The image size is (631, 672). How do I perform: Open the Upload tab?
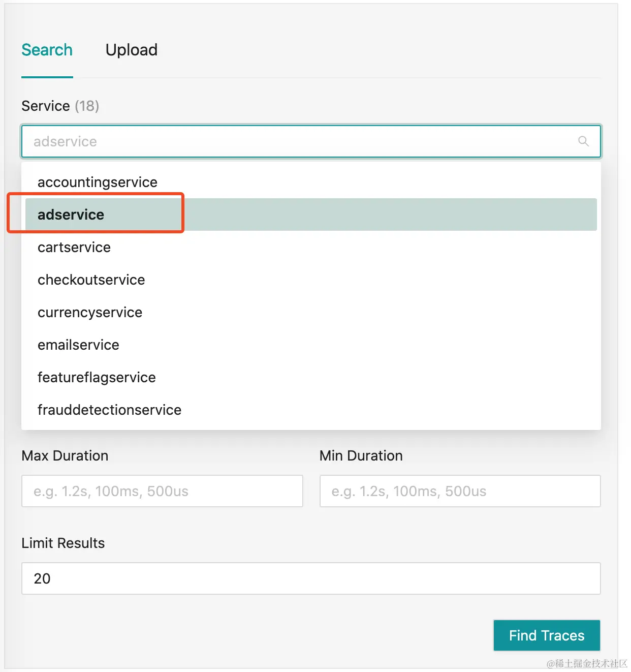132,50
